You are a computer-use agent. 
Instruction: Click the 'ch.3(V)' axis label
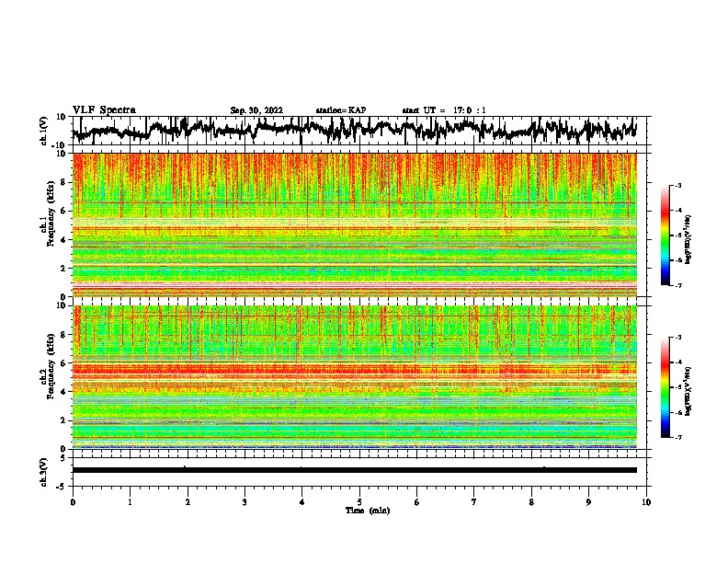44,472
